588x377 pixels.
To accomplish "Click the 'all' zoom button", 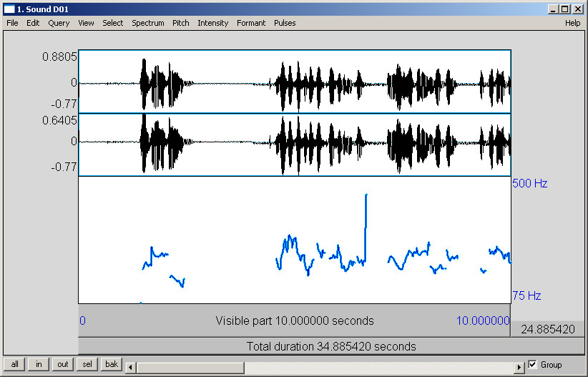I will click(14, 364).
